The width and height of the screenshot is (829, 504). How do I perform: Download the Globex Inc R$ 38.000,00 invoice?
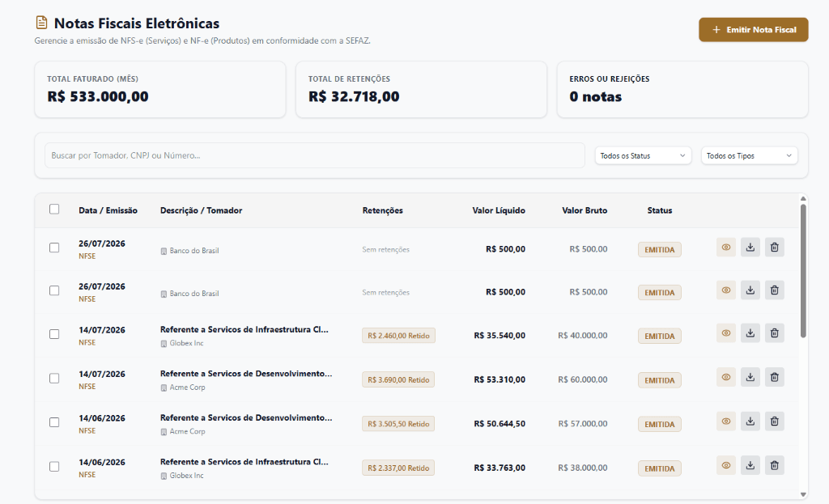(x=750, y=465)
